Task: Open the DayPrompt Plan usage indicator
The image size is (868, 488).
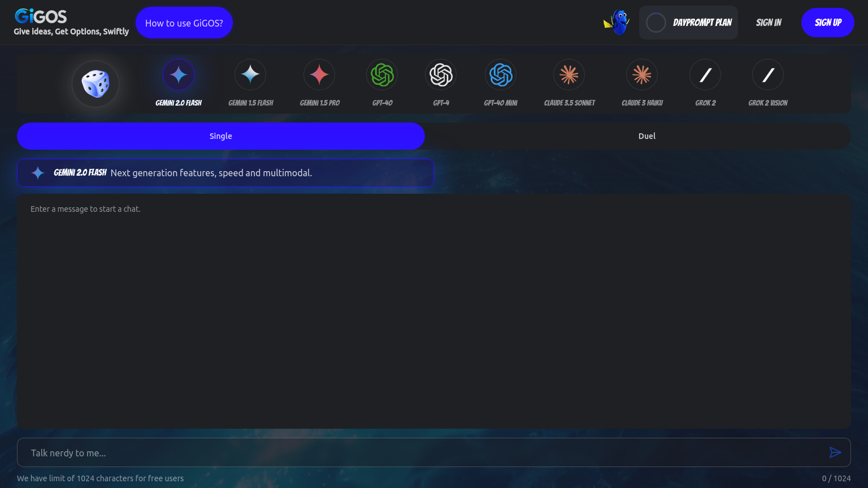Action: 688,23
